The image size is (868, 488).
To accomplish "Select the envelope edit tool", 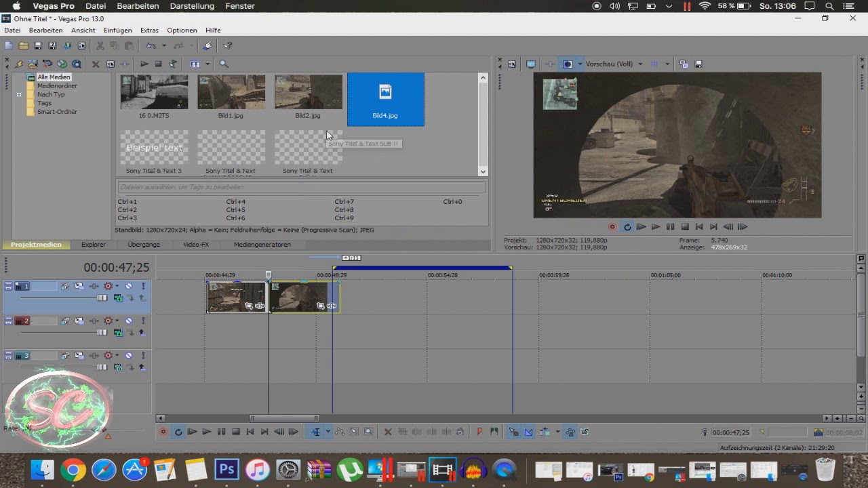I will click(340, 432).
